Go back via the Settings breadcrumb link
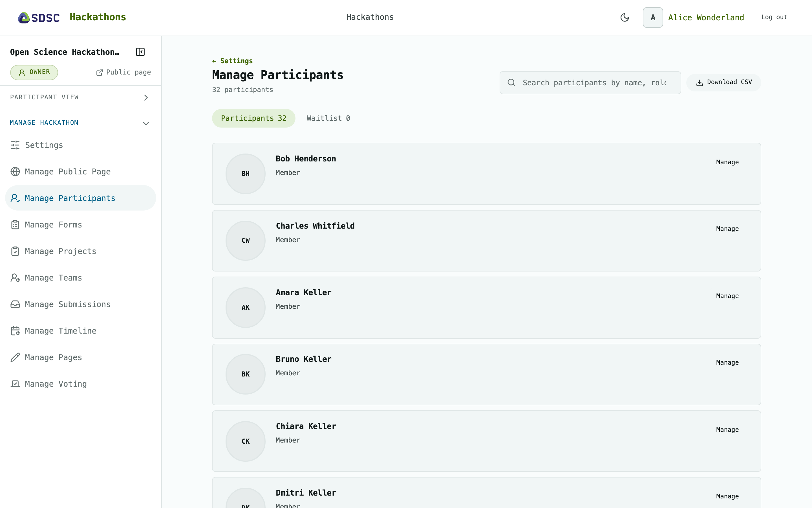The width and height of the screenshot is (812, 508). pos(232,61)
